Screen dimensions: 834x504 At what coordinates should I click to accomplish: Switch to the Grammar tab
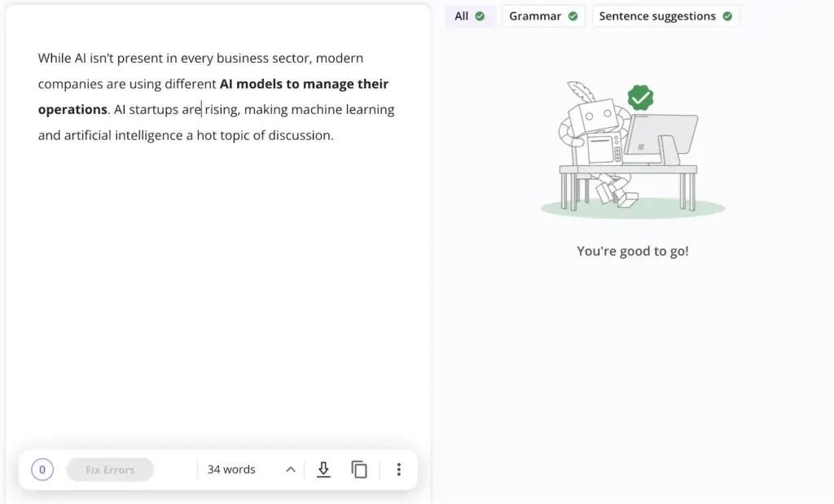[535, 16]
